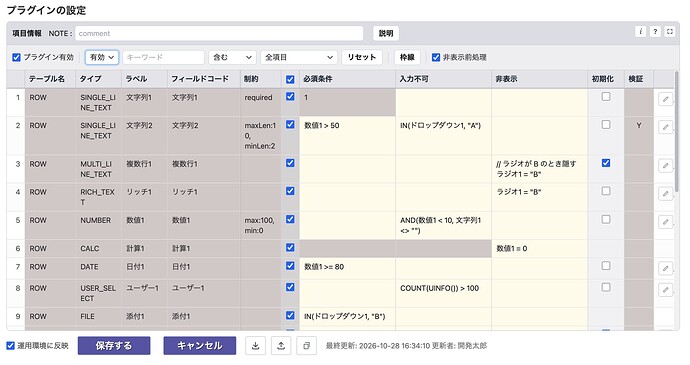
Task: Click the 制約 cell 'required'
Action: [x=261, y=102]
